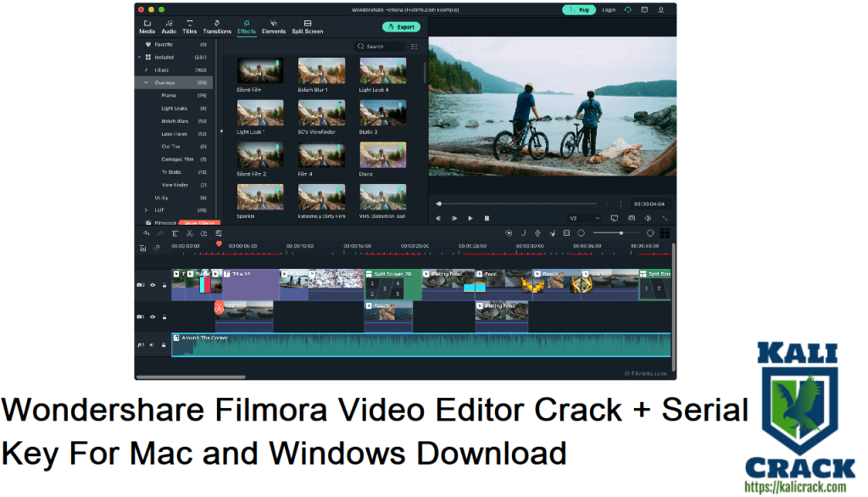
Task: Open the adjust sliders icon in timeline toolbar
Action: 219,234
